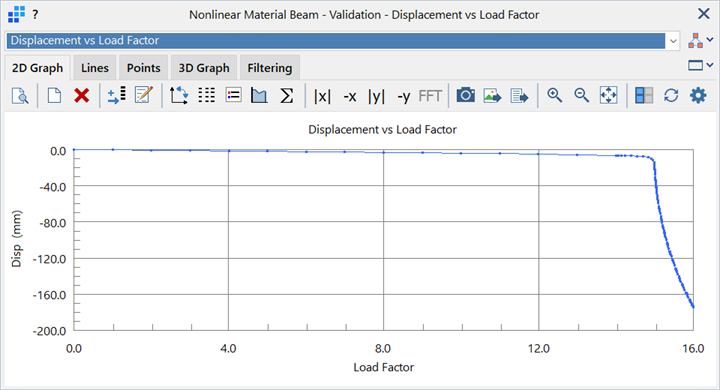Viewport: 720px width, 390px height.
Task: Toggle the split panel layout icon
Action: pyautogui.click(x=644, y=96)
